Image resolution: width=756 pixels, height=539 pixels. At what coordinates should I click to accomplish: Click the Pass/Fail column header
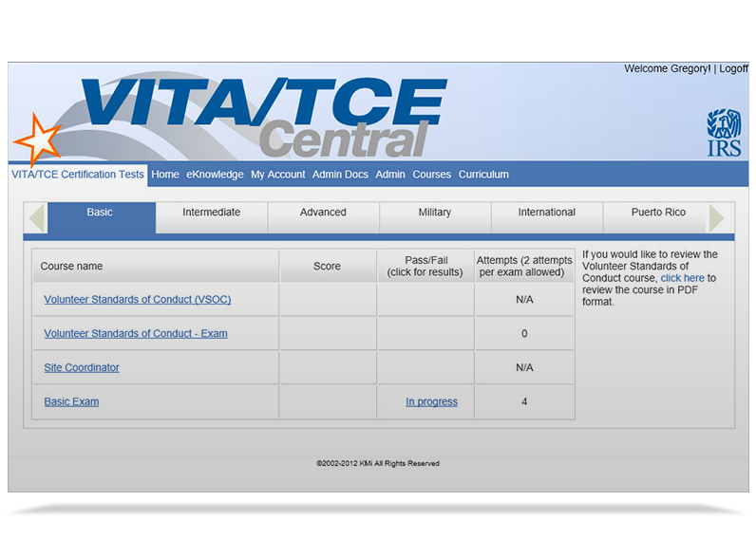coord(425,266)
